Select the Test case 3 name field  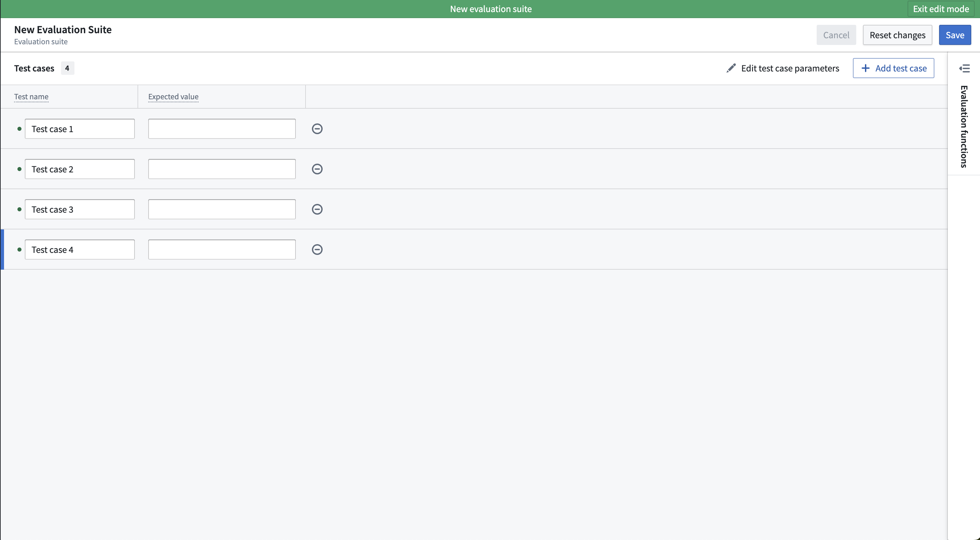pos(79,209)
